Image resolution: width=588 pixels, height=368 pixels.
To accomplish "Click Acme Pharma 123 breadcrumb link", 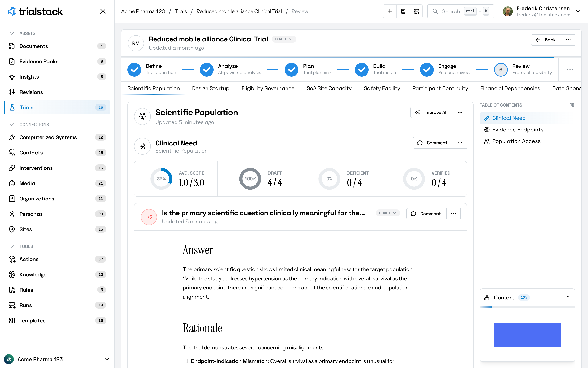I will pos(143,11).
